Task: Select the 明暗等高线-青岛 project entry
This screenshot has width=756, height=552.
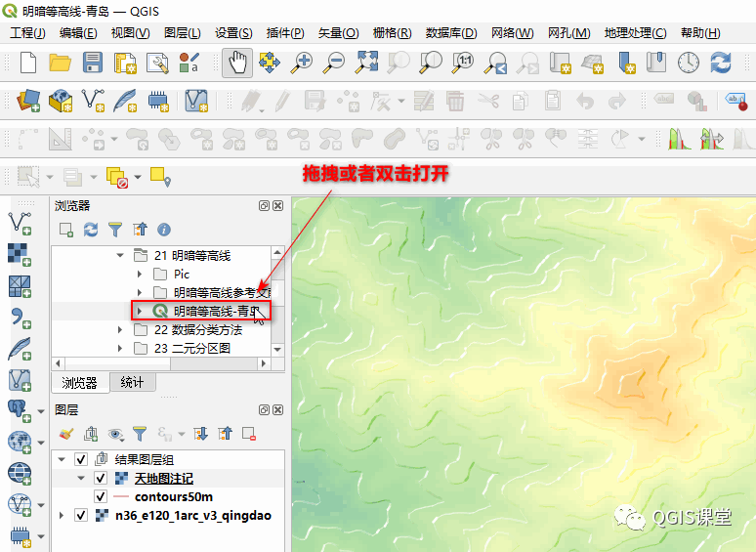Action: (x=216, y=312)
